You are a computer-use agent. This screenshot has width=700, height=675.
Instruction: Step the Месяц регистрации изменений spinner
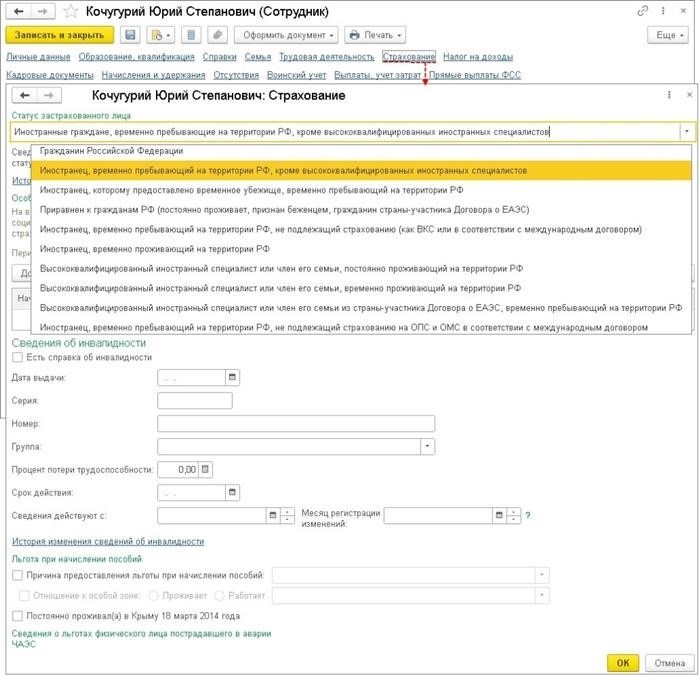click(x=513, y=515)
